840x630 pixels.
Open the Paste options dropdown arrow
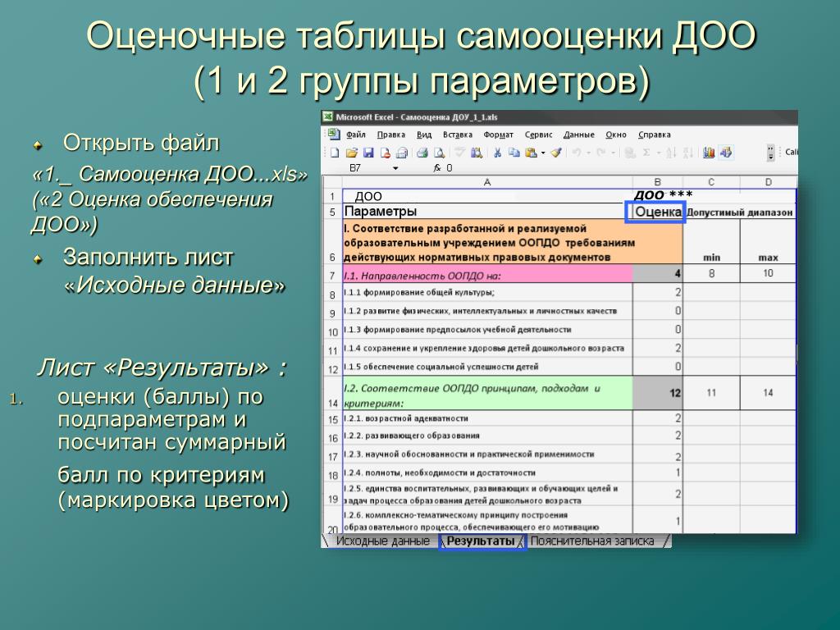543,153
